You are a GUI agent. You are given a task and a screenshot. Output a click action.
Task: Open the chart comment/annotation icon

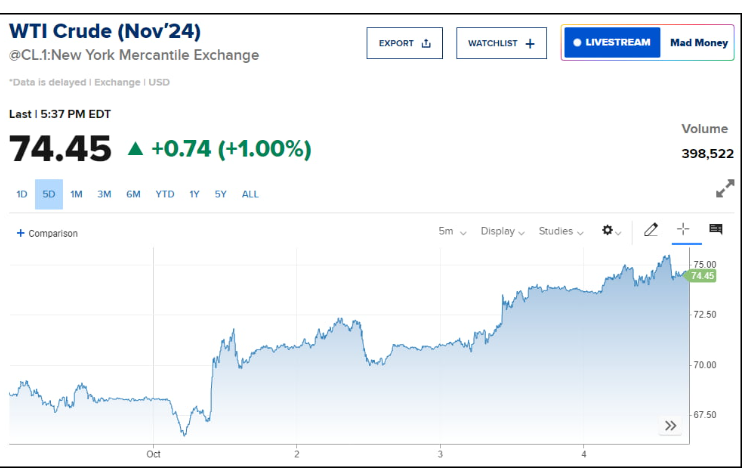point(716,230)
